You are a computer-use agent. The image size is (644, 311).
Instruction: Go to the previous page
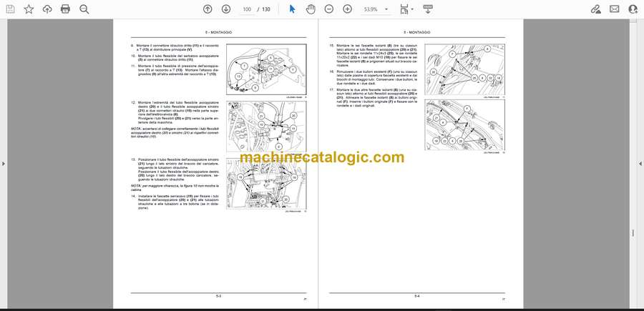pyautogui.click(x=208, y=9)
